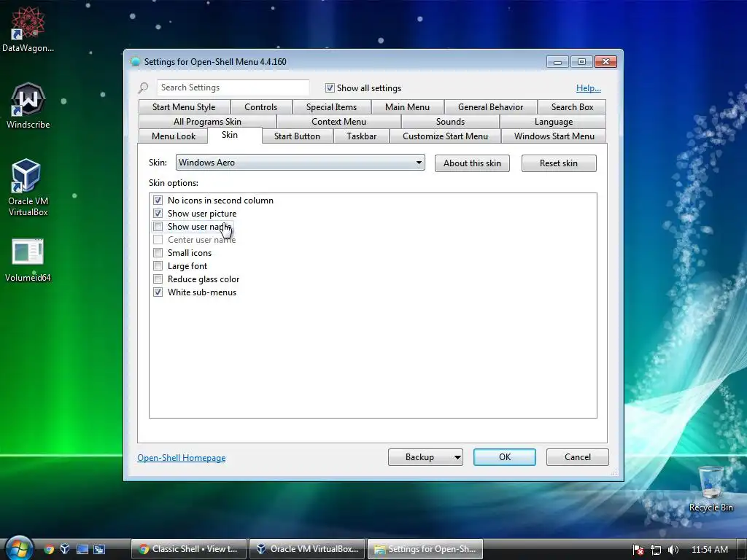Enable Large font option
Viewport: 747px width, 560px height.
pyautogui.click(x=158, y=265)
